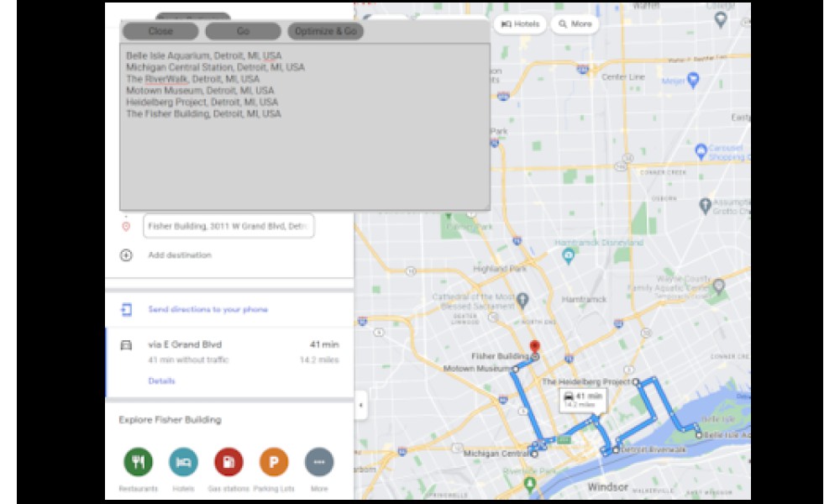Click the send to phone icon
The image size is (840, 504).
pos(127,310)
